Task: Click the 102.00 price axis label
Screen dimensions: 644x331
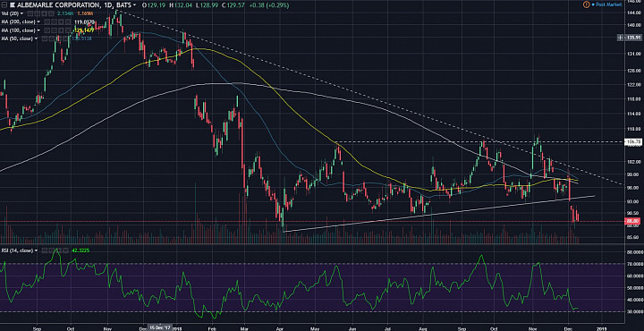Action: point(634,162)
